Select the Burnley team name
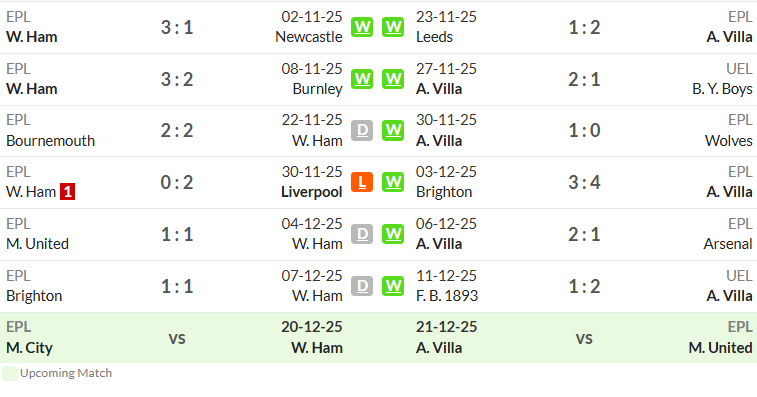 (317, 89)
